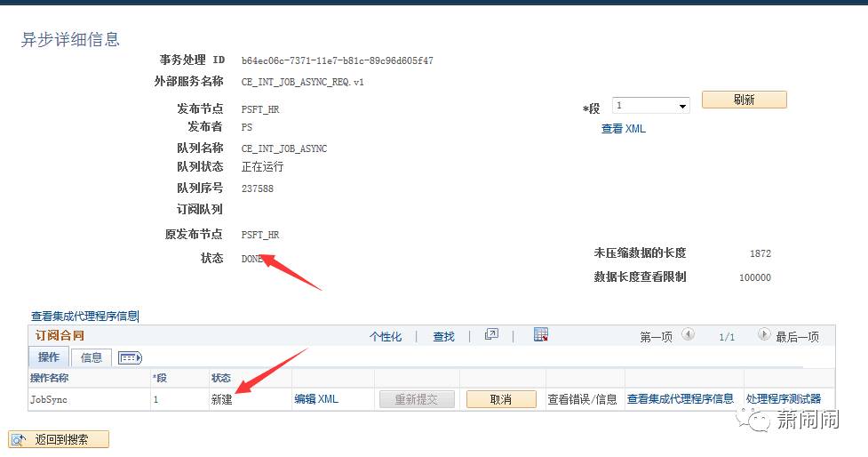
Task: Open the grid in a new window icon
Action: pyautogui.click(x=491, y=334)
